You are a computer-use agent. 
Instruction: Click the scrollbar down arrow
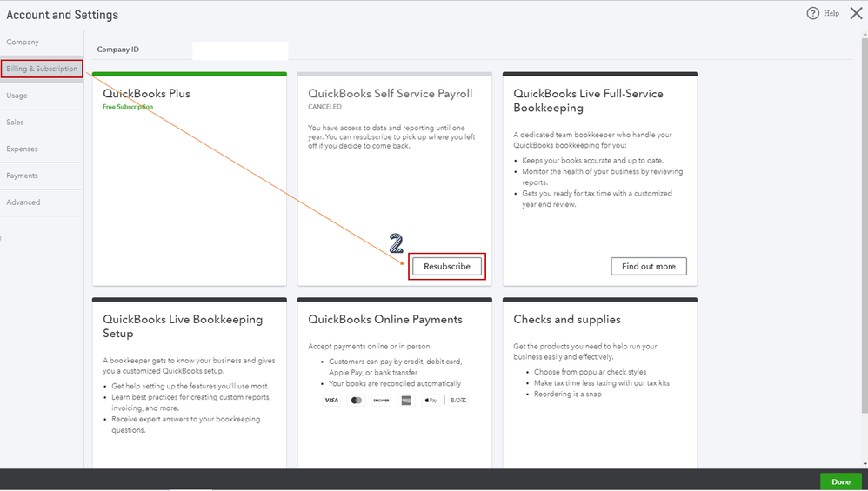(865, 464)
